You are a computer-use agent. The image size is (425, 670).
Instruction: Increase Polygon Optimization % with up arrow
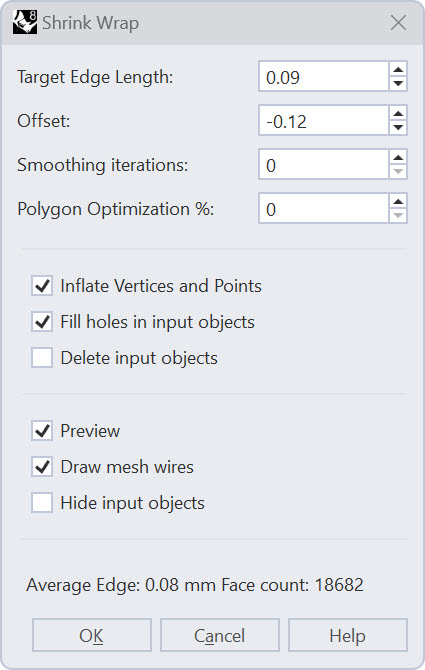[x=398, y=202]
